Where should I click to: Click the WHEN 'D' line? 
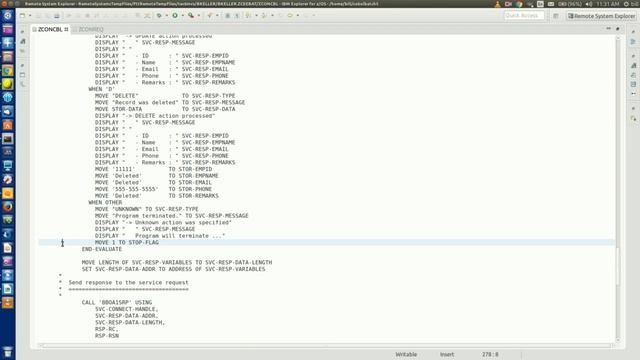pos(101,89)
